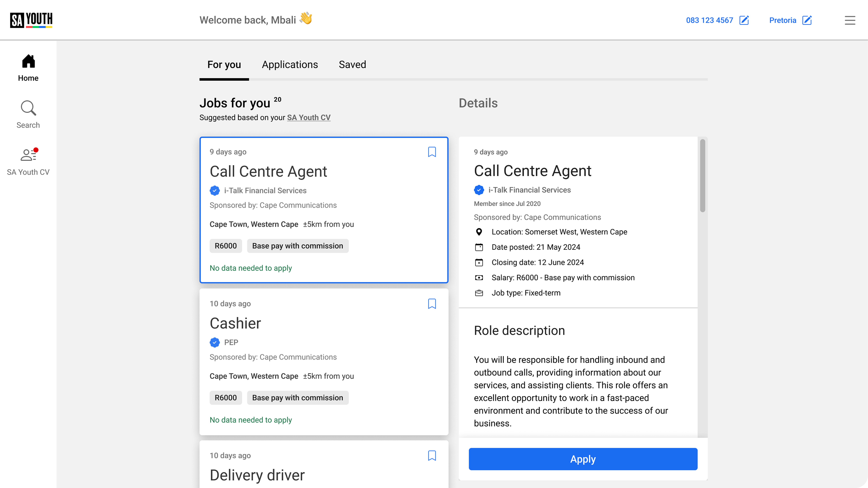The width and height of the screenshot is (868, 488).
Task: Click i-Talk verified badge in details
Action: point(479,190)
